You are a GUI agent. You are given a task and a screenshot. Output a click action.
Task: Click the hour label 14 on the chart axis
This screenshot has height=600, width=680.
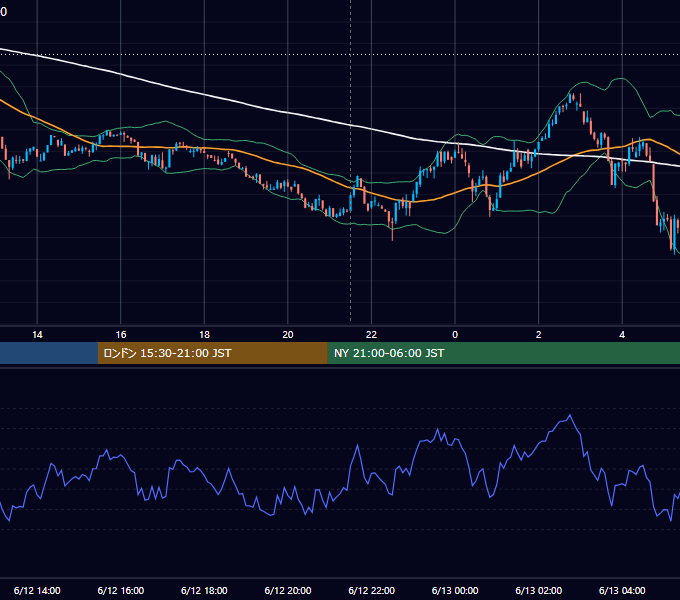[x=37, y=335]
